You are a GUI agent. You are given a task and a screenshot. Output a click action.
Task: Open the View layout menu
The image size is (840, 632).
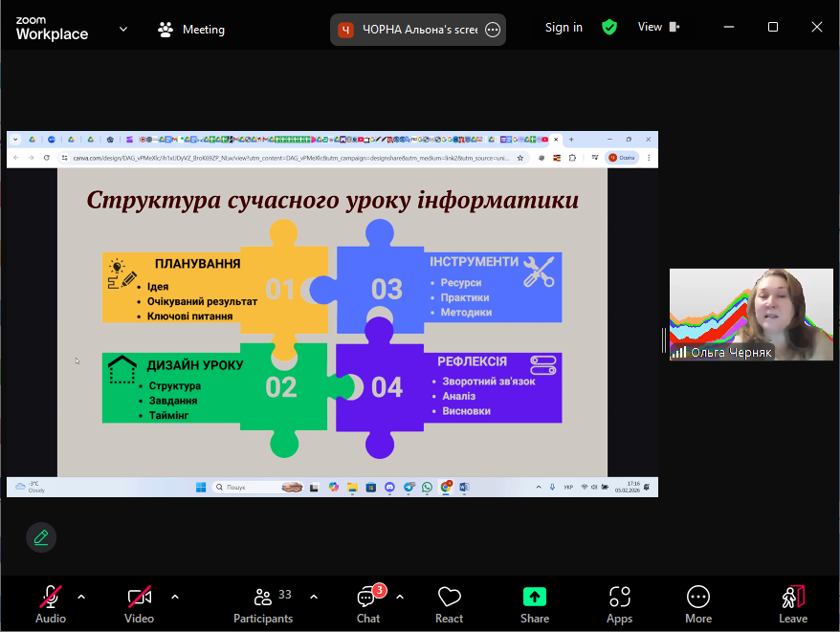point(658,28)
